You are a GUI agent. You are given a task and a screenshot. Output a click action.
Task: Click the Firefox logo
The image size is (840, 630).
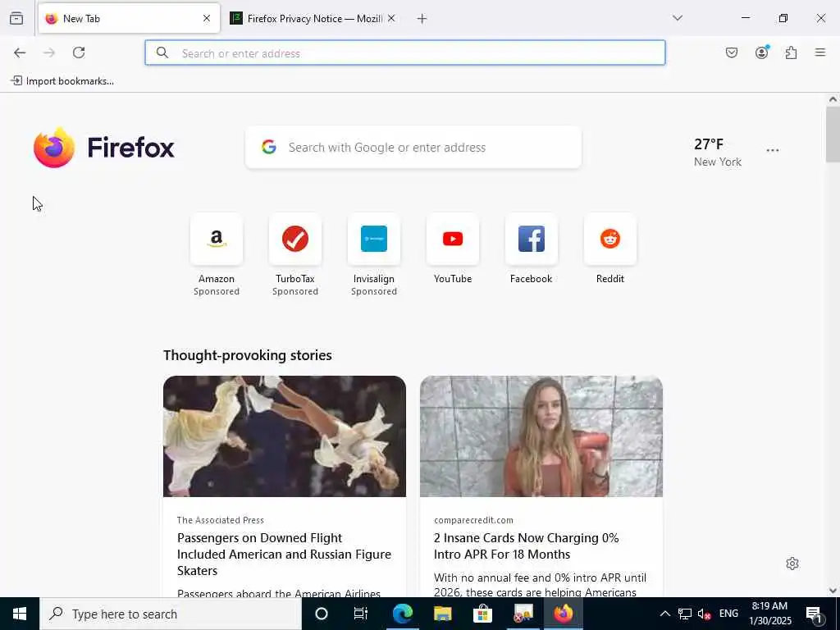pos(104,148)
